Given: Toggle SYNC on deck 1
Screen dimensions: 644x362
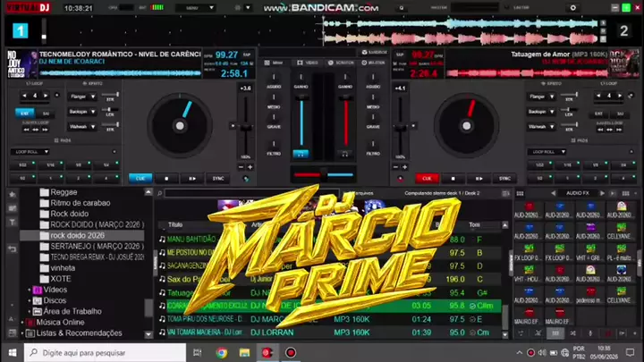Looking at the screenshot, I should 217,179.
